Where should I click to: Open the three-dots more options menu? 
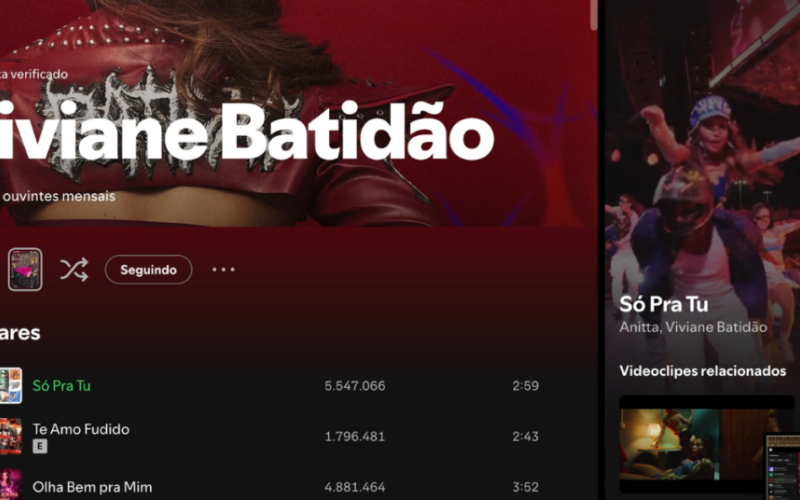coord(223,269)
